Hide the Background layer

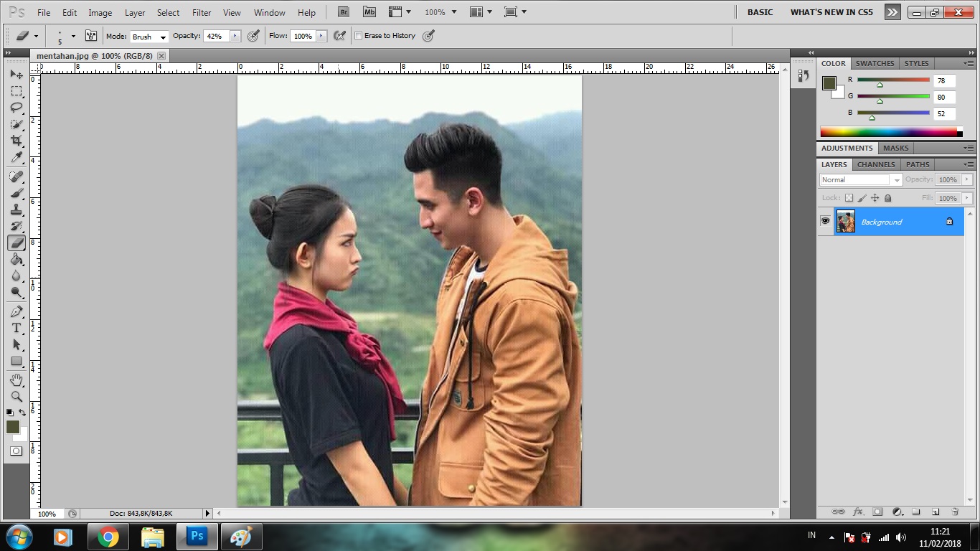[x=825, y=221]
